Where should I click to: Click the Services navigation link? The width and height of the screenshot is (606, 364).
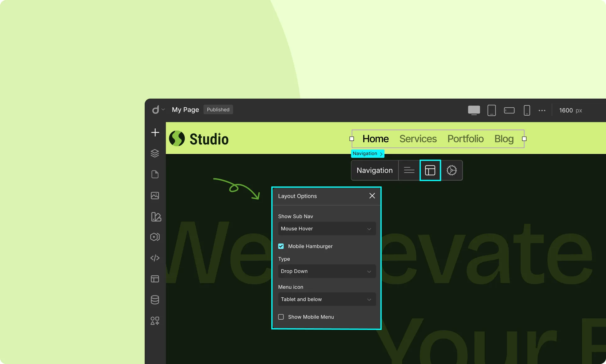[418, 139]
